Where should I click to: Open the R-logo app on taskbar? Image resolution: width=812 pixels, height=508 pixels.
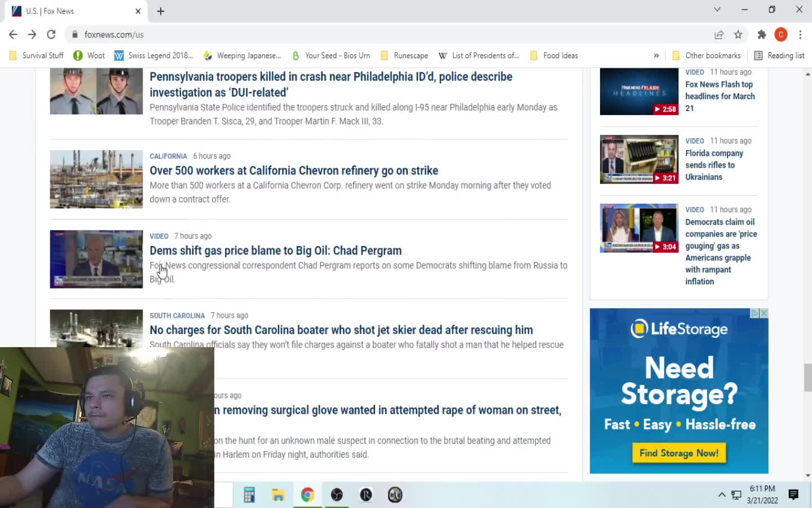click(x=366, y=495)
